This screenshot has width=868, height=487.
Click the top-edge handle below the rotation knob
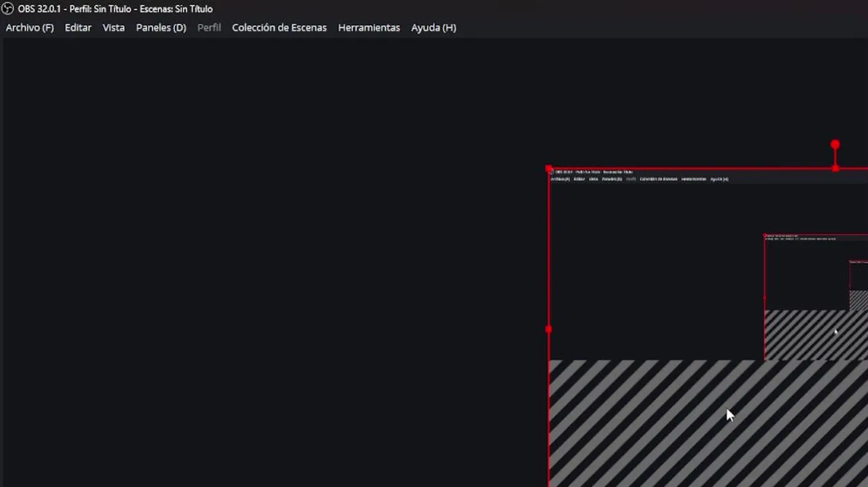[835, 168]
